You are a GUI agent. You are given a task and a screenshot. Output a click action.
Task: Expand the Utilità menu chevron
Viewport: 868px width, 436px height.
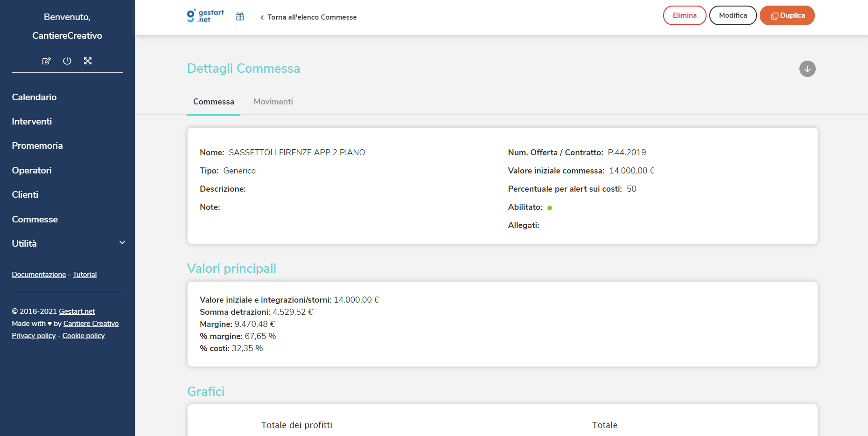tap(122, 242)
